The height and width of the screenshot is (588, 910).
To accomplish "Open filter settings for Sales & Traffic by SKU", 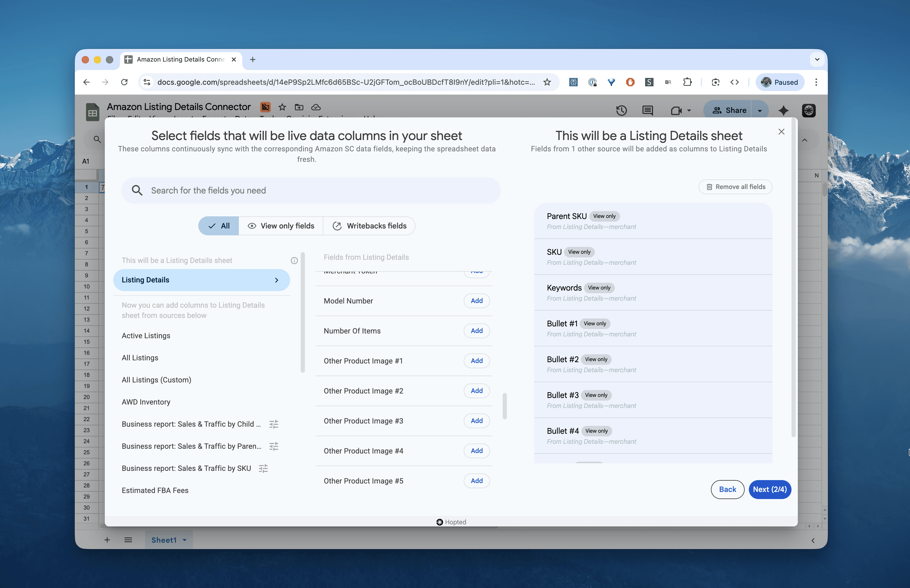I will (263, 468).
